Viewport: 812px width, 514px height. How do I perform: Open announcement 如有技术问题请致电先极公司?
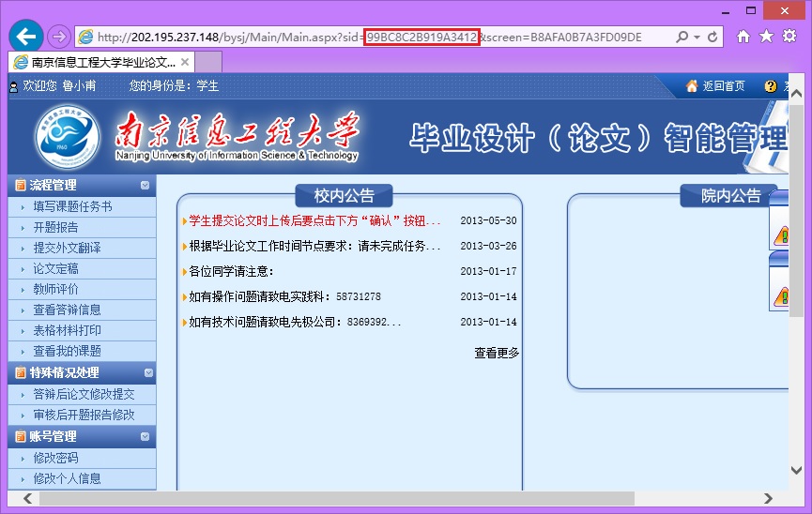(x=295, y=323)
